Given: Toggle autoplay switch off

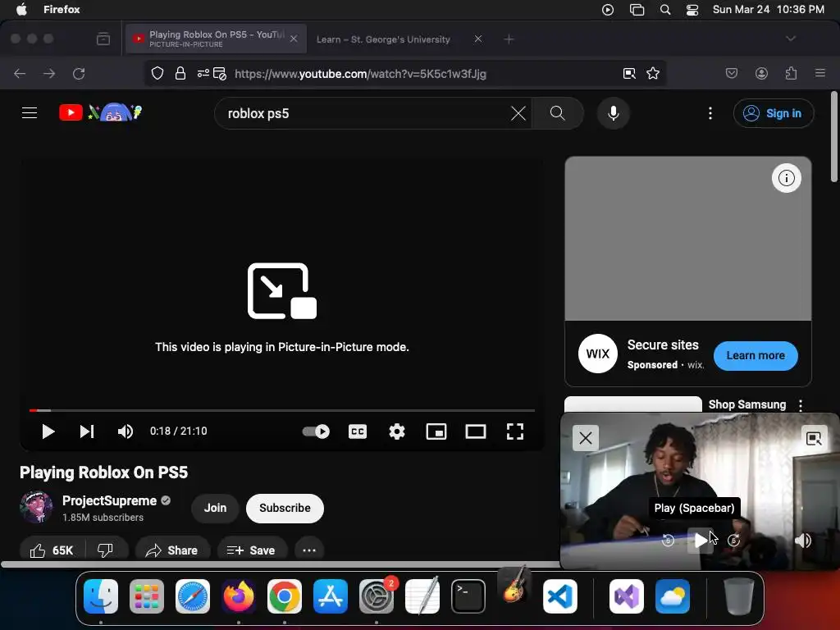Looking at the screenshot, I should (x=316, y=431).
